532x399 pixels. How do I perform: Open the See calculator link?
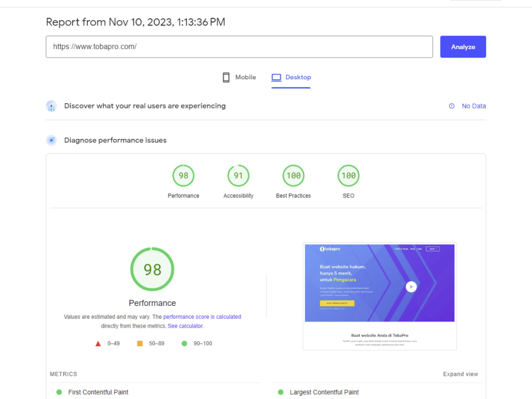click(185, 326)
